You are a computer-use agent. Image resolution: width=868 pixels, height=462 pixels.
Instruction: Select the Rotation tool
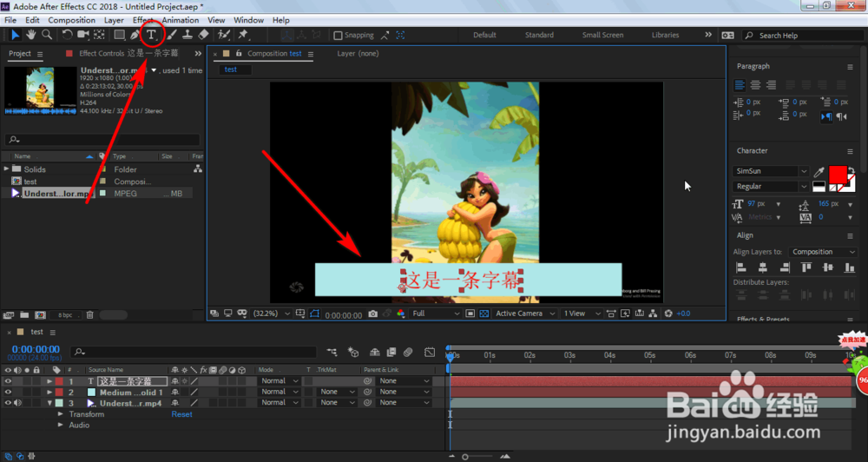(67, 35)
